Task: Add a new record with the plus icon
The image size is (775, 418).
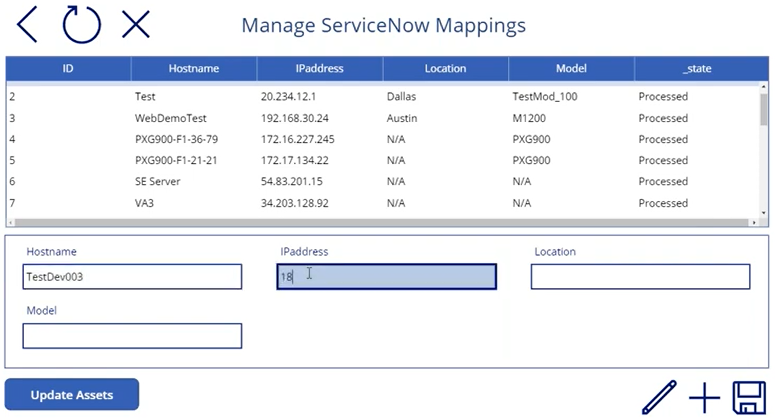Action: (x=704, y=397)
